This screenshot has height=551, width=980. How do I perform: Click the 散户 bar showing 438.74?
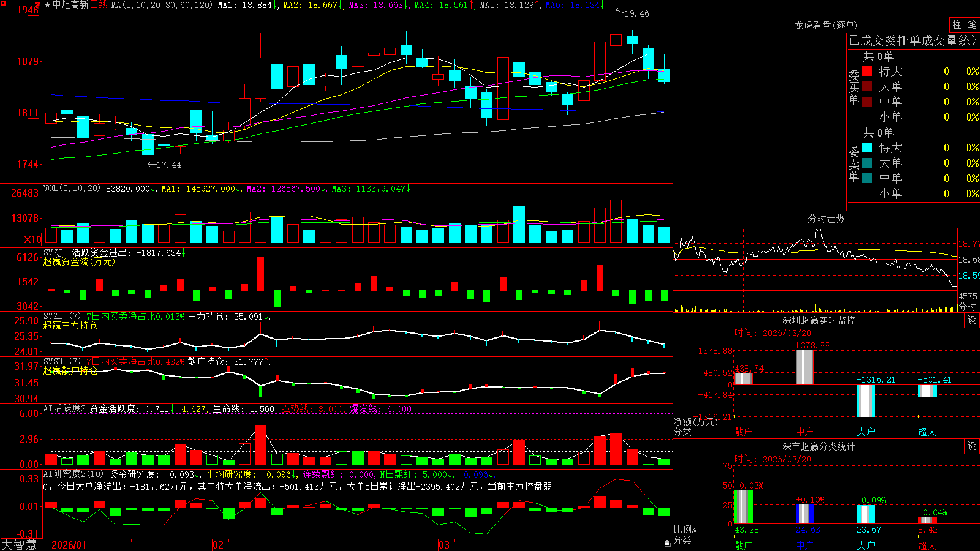point(744,378)
